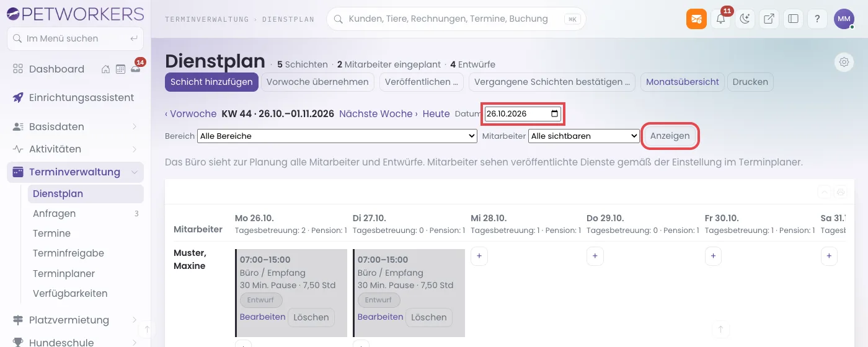Viewport: 868px width, 347px height.
Task: Add shift for Maxine on Do 29.10.
Action: point(595,255)
